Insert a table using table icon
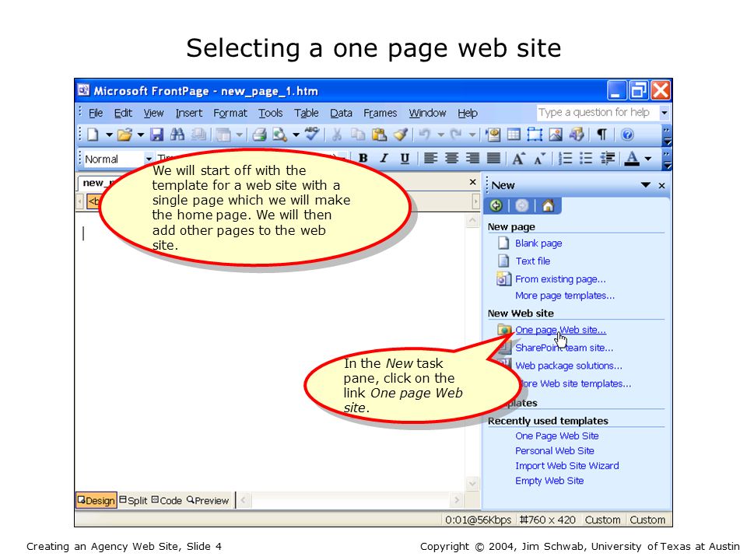The image size is (747, 560). point(514,135)
